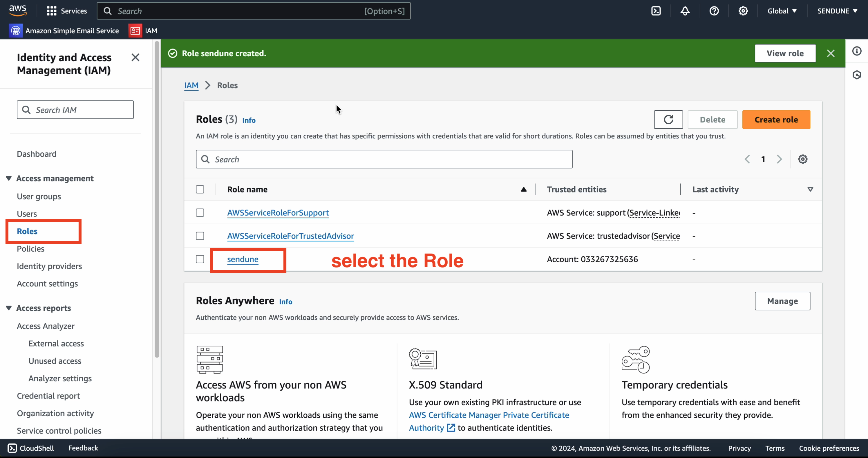868x458 pixels.
Task: Close the IAM navigation sidebar
Action: [x=135, y=57]
